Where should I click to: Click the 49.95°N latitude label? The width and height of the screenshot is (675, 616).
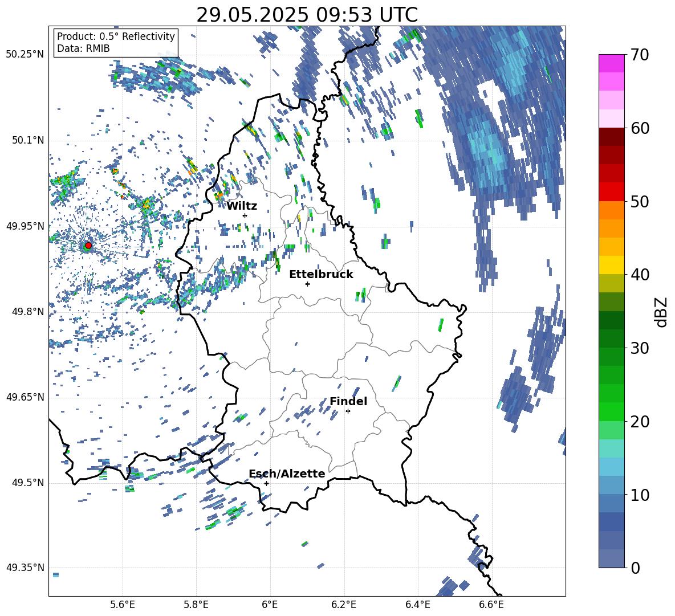(x=25, y=226)
